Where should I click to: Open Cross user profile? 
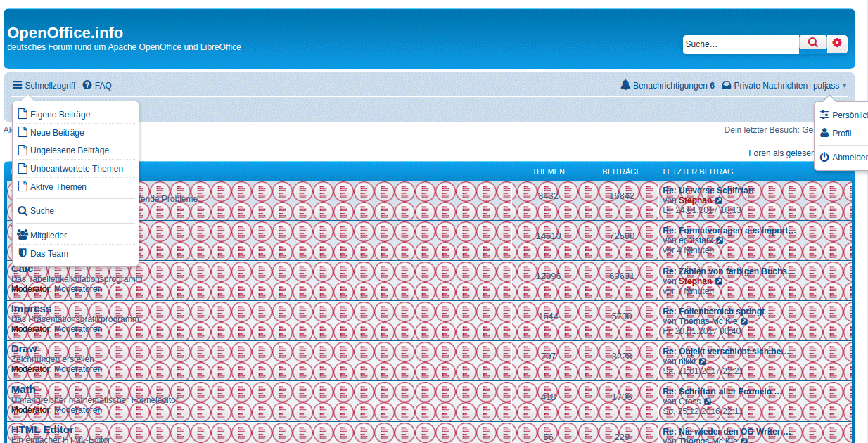coord(690,402)
